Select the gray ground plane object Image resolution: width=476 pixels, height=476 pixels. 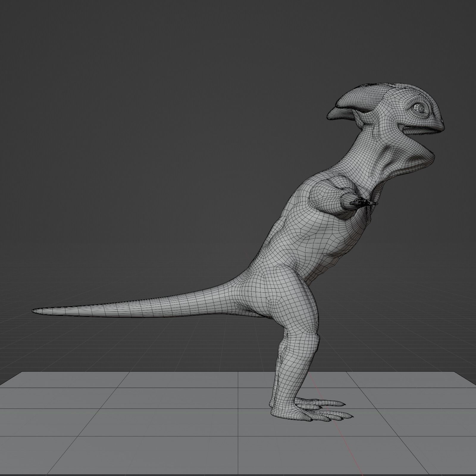point(238,424)
